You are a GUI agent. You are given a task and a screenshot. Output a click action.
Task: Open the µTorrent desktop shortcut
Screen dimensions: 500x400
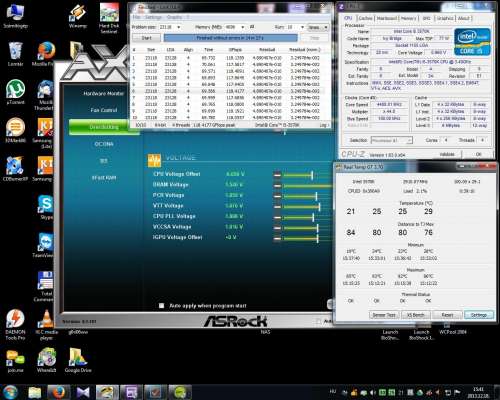click(x=15, y=92)
